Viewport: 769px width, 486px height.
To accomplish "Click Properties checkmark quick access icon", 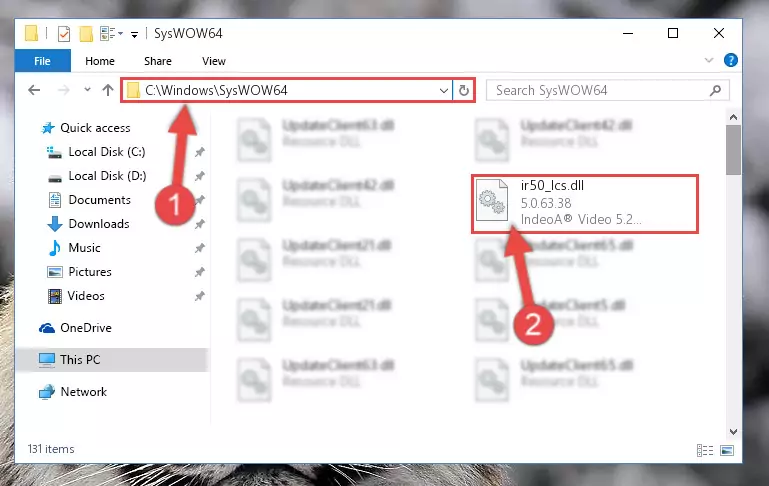I will [x=64, y=34].
